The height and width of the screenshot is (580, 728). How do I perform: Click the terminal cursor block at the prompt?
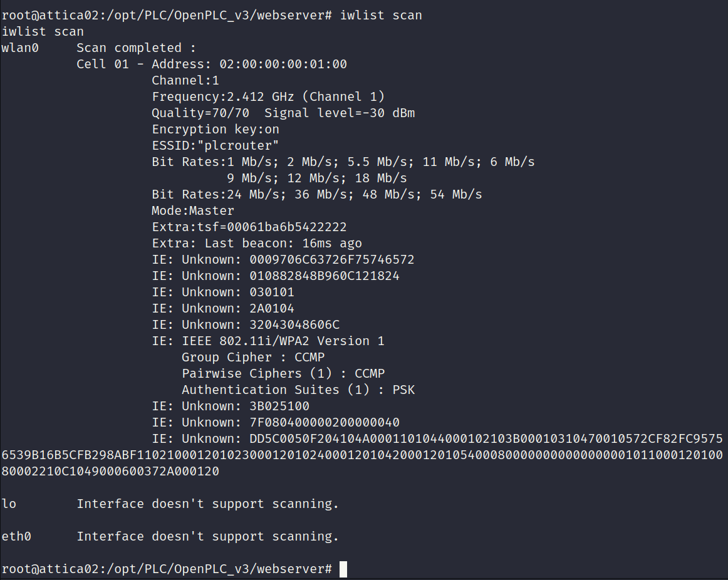(x=343, y=569)
